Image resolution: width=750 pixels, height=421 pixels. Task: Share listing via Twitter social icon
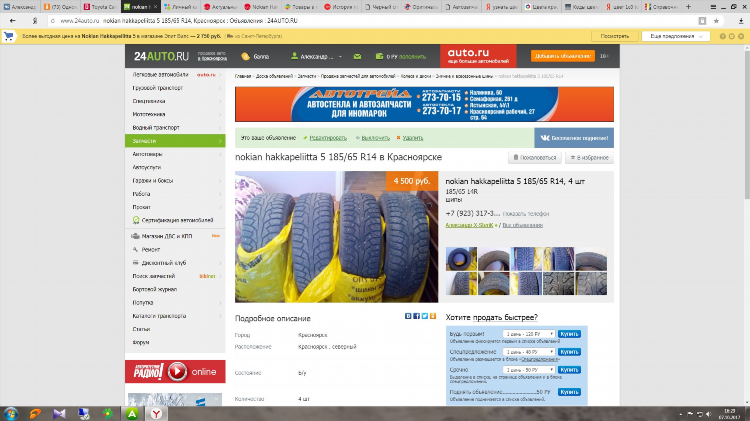(424, 316)
